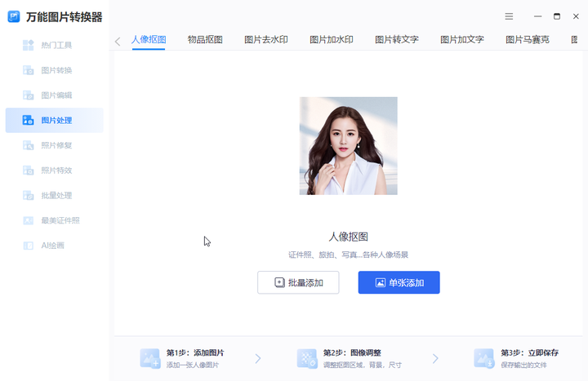Click the 第3步：立即保存 label
Screen dimensions: 588x381
529,352
